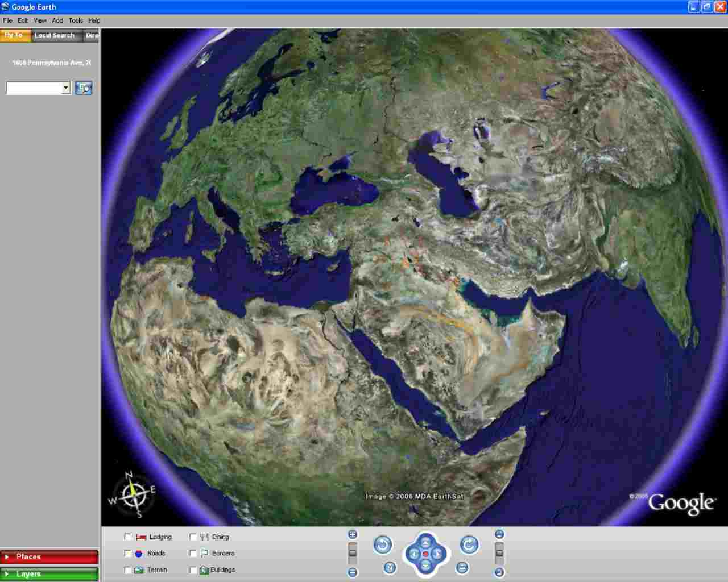The height and width of the screenshot is (582, 728).
Task: Click the tilt up button
Action: pos(499,534)
